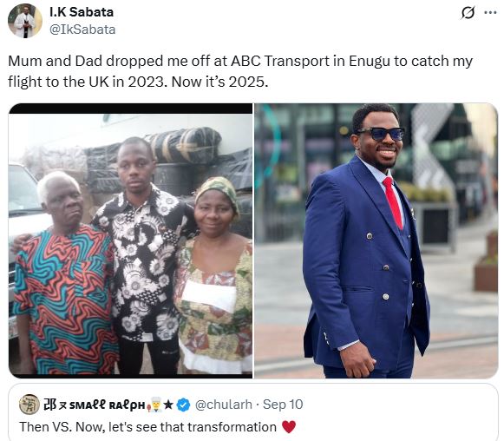Click the woman's headscarf in the photo

(219, 191)
